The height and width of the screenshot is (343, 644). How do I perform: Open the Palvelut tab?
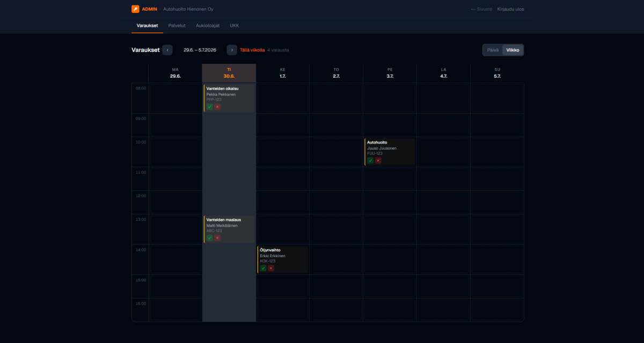(x=177, y=25)
